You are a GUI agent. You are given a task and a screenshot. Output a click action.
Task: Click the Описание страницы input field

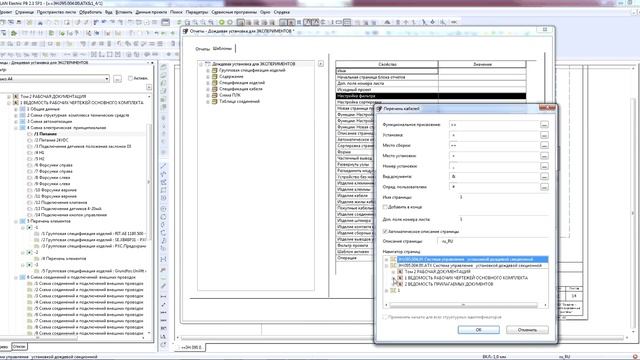(493, 241)
